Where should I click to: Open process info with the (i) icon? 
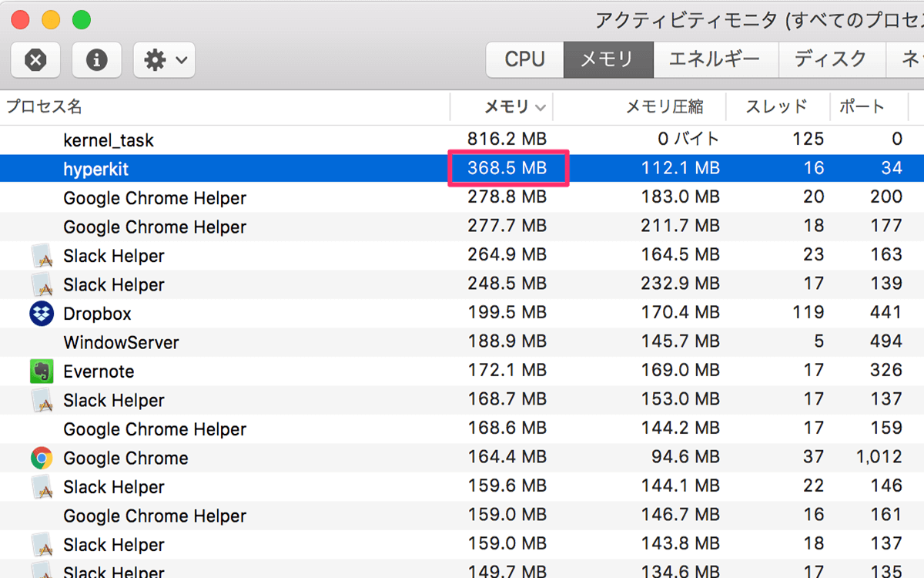click(97, 59)
